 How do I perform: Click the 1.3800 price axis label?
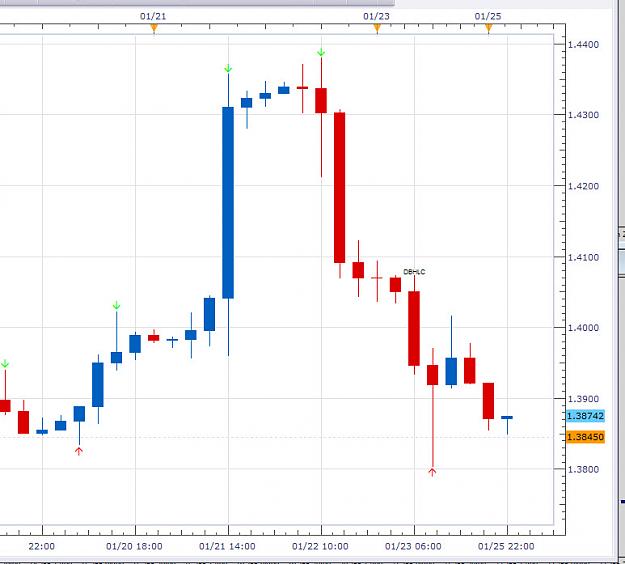[x=583, y=470]
